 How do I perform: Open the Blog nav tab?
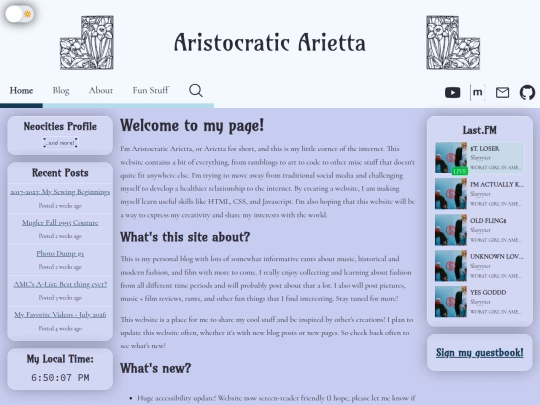[x=61, y=91]
